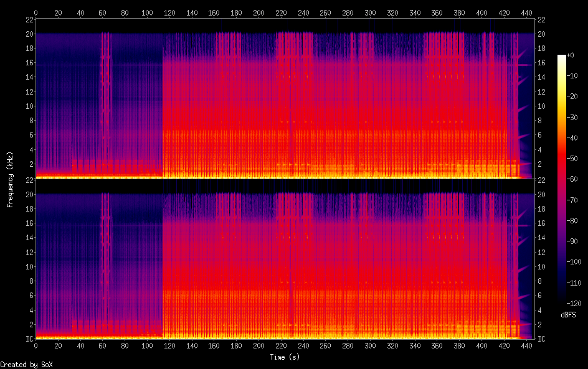Image resolution: width=588 pixels, height=369 pixels.
Task: Click the '-60' label on the dBFS scale
Action: point(576,180)
